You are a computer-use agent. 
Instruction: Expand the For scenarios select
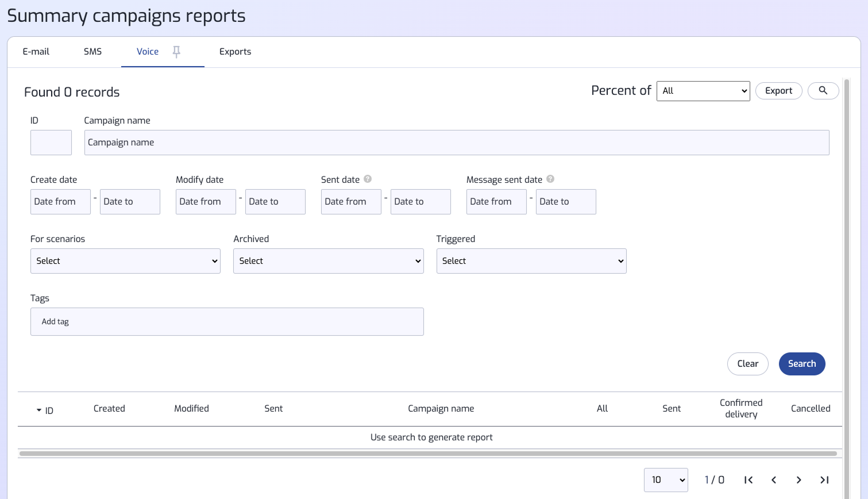[x=125, y=261]
